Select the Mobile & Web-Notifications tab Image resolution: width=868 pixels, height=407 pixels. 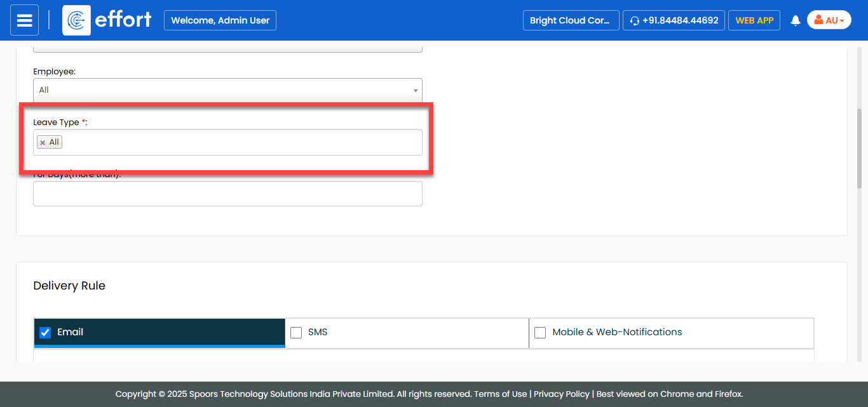coord(617,332)
